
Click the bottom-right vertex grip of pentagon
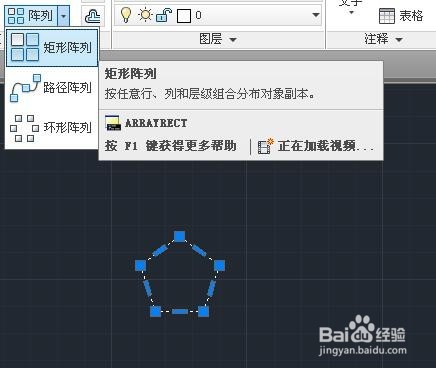click(204, 312)
